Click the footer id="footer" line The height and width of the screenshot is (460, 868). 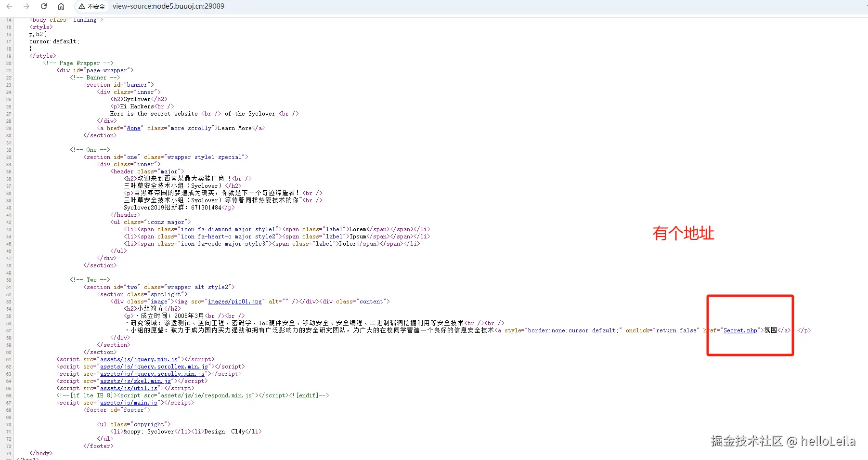(117, 410)
